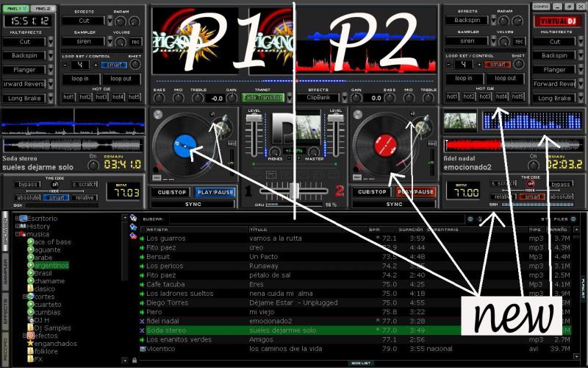Open the Effects side tab
The height and width of the screenshot is (368, 588).
(x=5, y=311)
